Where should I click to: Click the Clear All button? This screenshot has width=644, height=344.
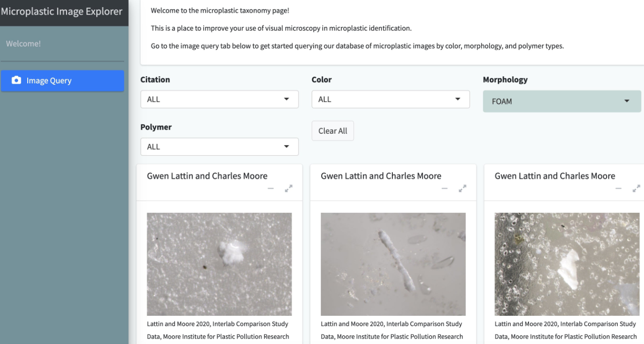click(333, 131)
